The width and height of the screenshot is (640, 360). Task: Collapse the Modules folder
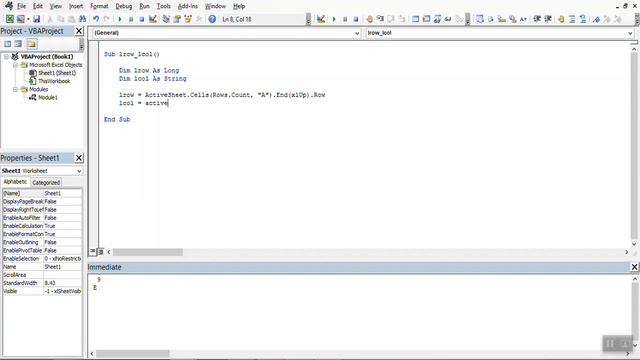(x=15, y=89)
